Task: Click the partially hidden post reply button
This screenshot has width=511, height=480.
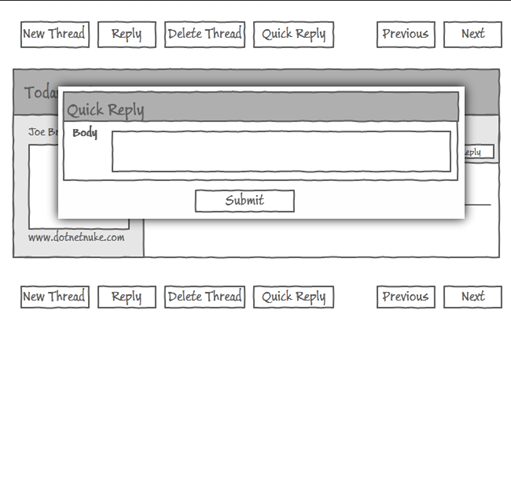Action: tap(479, 152)
